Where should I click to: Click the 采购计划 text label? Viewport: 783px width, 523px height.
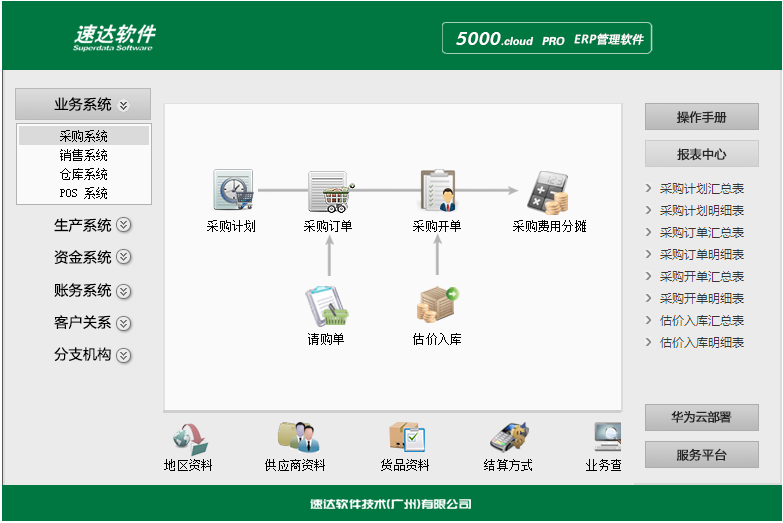231,227
